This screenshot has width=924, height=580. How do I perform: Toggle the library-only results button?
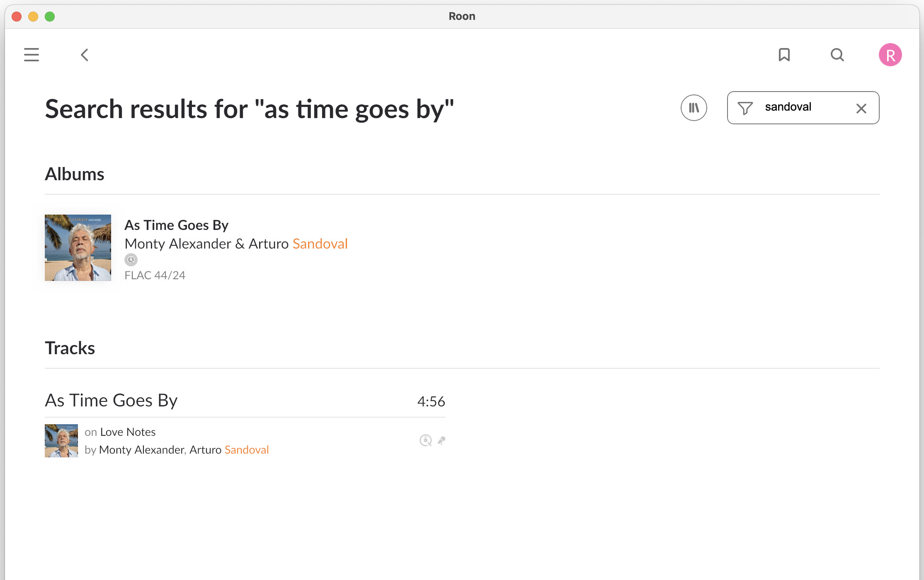[x=694, y=108]
